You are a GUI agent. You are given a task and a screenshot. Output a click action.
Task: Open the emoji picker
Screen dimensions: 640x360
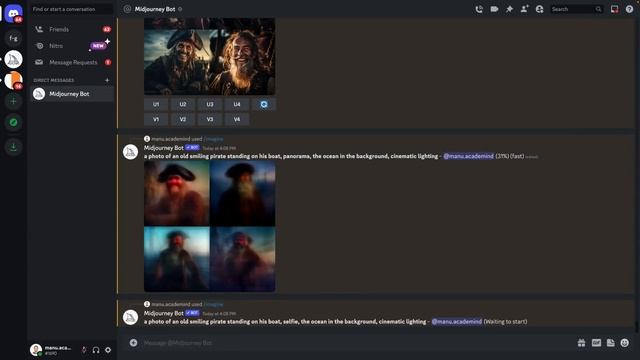tap(625, 343)
